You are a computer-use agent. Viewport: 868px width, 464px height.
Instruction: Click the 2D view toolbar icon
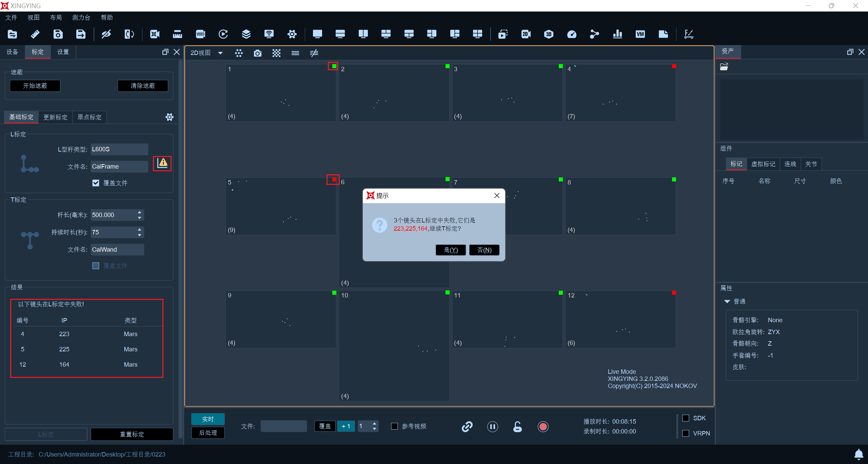pyautogui.click(x=526, y=34)
